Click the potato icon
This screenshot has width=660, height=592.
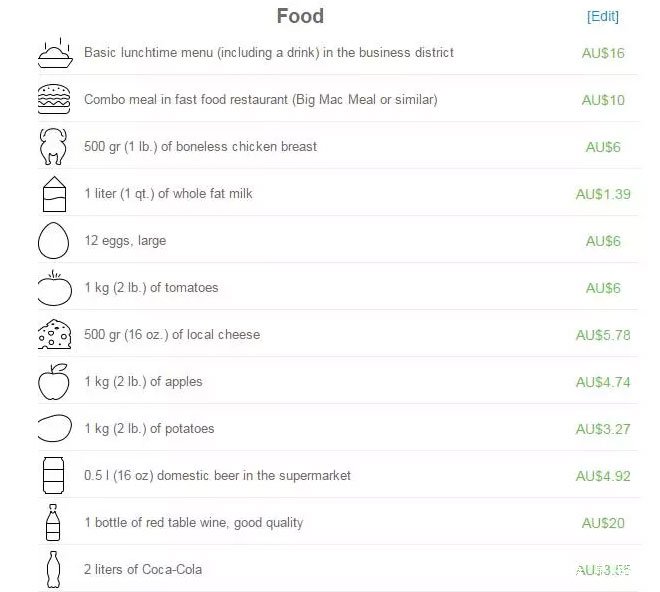55,428
